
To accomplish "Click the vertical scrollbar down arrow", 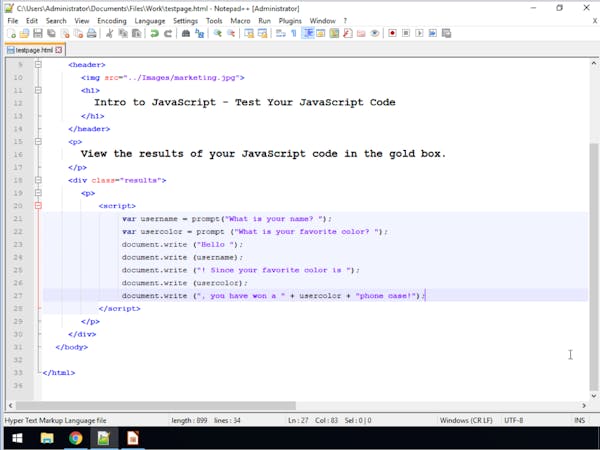I will [594, 396].
